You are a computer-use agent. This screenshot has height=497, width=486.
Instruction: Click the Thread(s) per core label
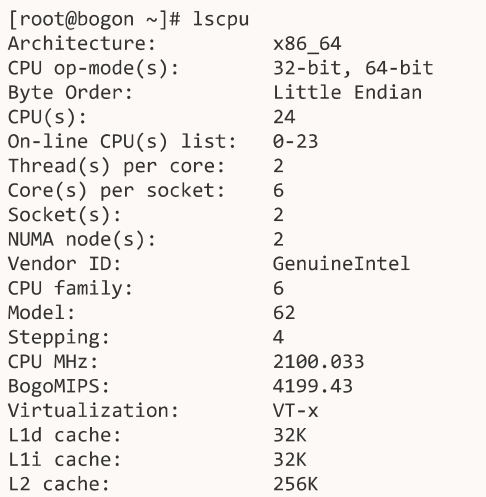click(x=116, y=166)
